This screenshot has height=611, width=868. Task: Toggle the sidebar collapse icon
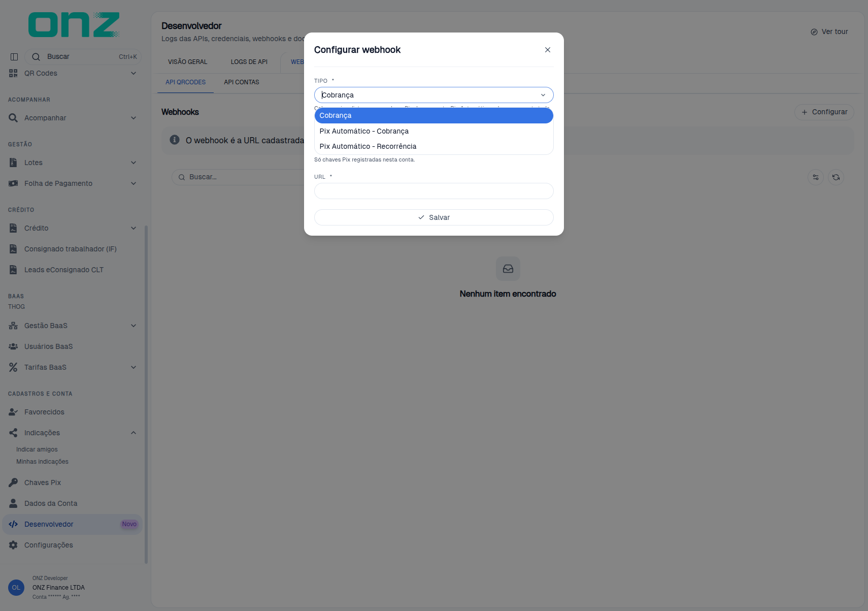pos(14,57)
